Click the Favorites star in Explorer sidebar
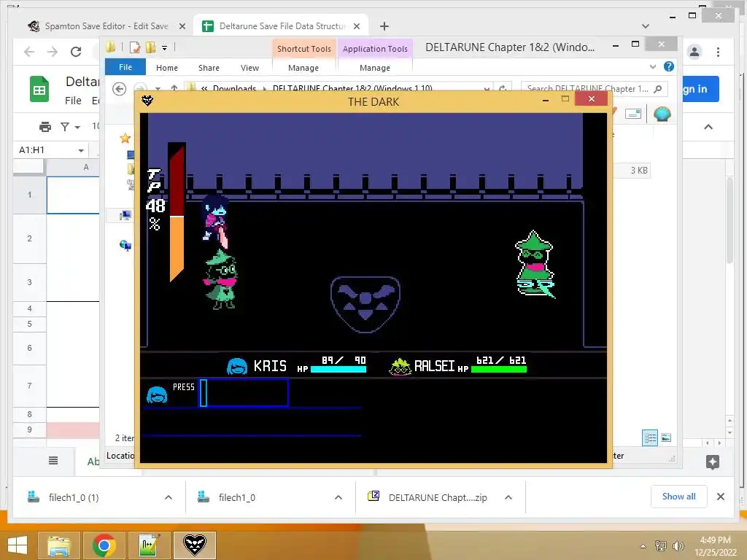The image size is (747, 560). 125,139
